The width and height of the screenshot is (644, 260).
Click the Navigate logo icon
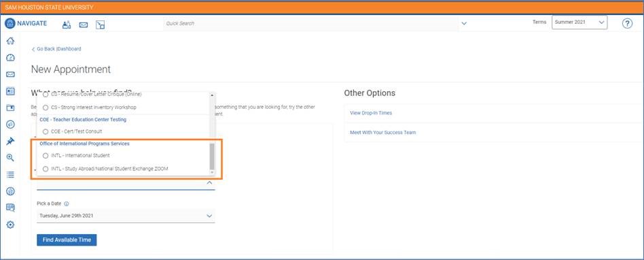[x=10, y=23]
